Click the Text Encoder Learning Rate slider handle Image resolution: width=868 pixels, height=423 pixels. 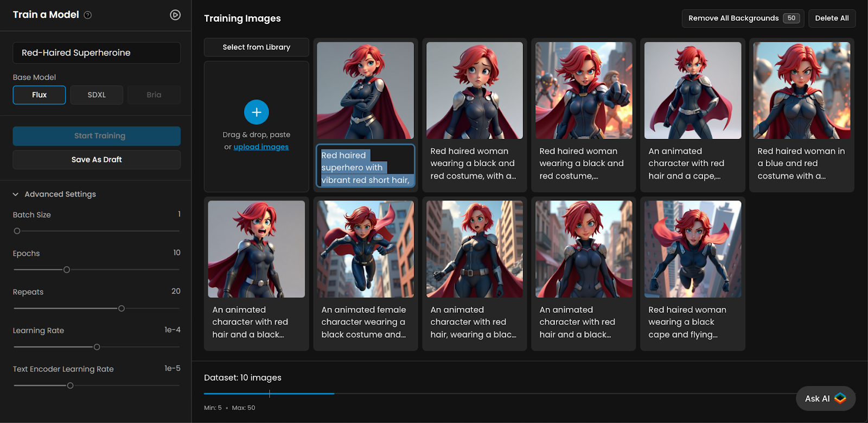pyautogui.click(x=70, y=386)
